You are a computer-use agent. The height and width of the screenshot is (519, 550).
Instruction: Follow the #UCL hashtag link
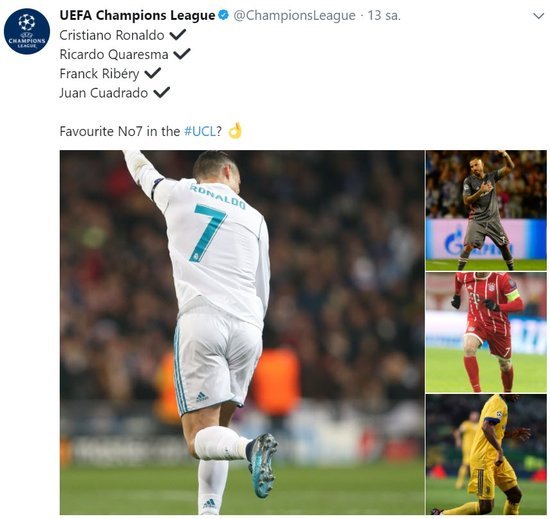(200, 132)
